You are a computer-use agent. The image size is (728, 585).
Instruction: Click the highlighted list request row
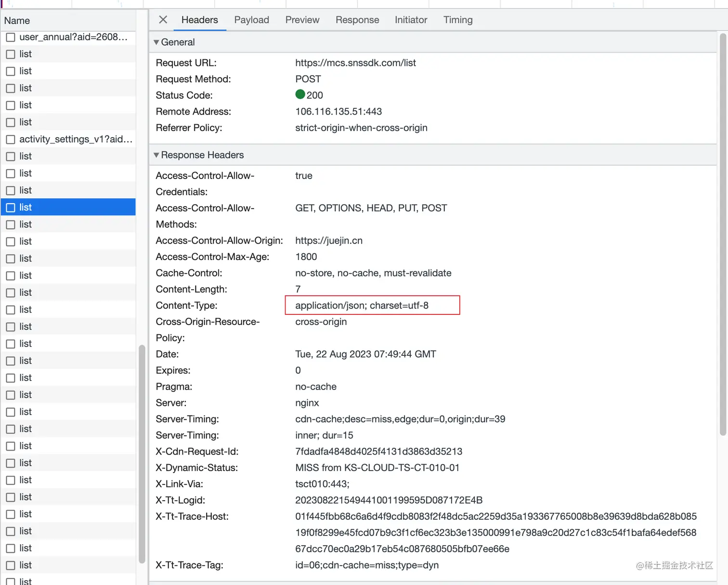[x=68, y=208]
